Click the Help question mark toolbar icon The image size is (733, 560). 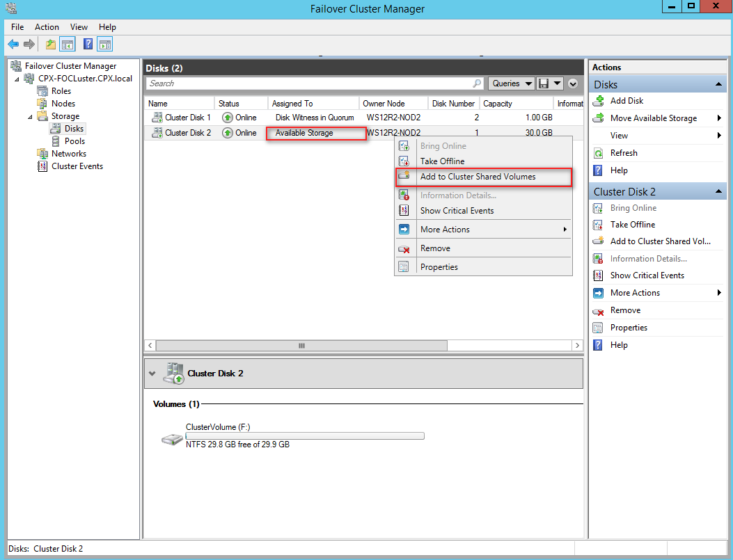coord(88,44)
